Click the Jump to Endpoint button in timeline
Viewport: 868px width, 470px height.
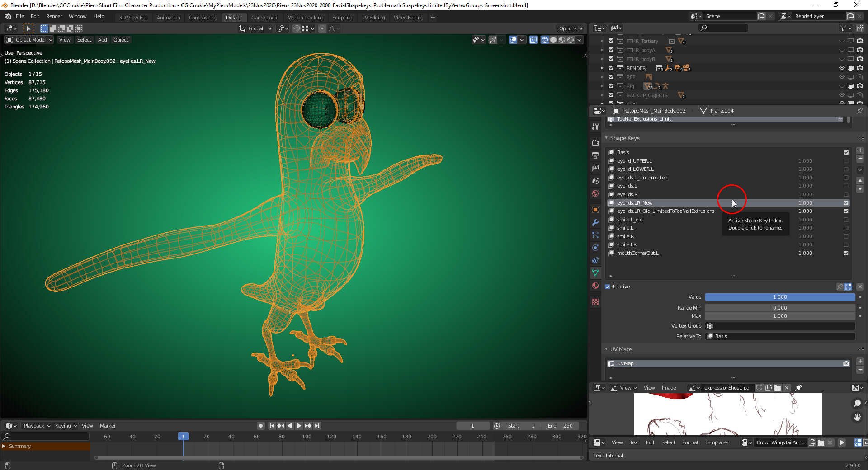tap(317, 426)
